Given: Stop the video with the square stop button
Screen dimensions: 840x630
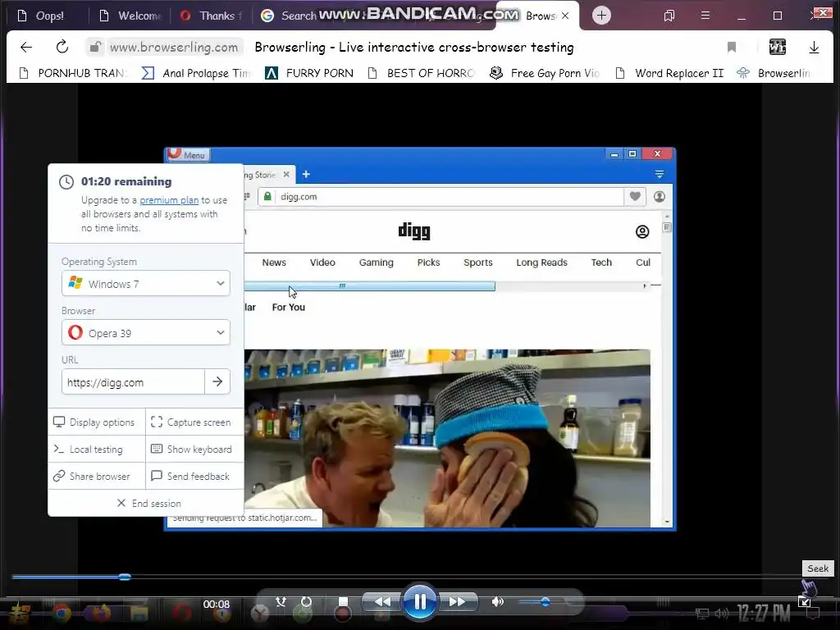Looking at the screenshot, I should [x=344, y=601].
